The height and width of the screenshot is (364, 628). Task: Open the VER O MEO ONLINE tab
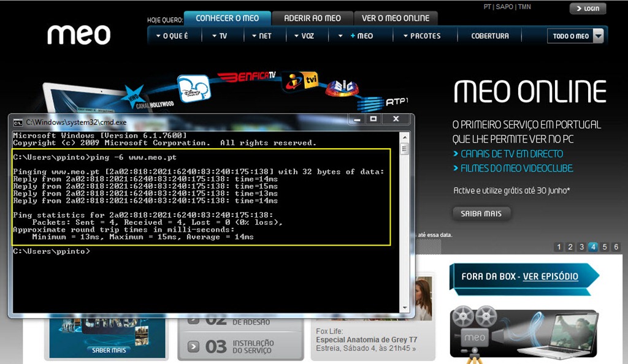pos(396,18)
